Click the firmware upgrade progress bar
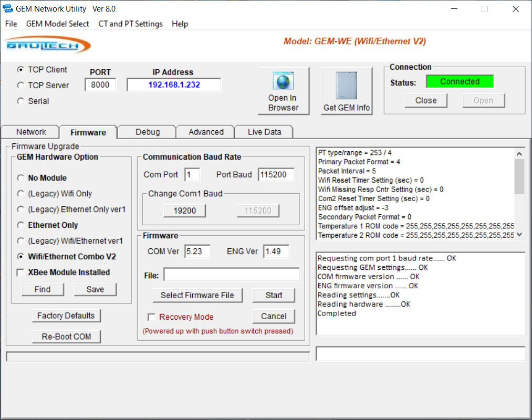 [x=158, y=356]
